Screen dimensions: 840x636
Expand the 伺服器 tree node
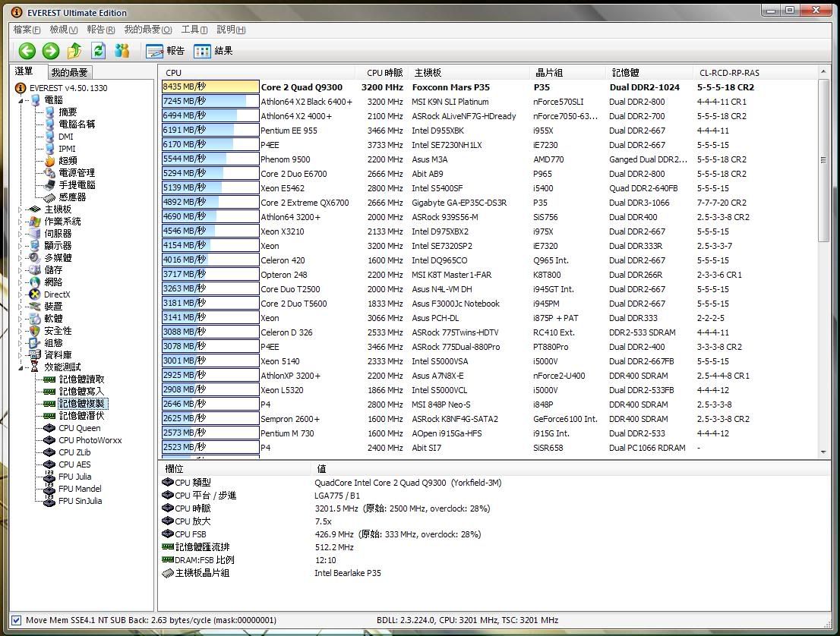(x=21, y=234)
